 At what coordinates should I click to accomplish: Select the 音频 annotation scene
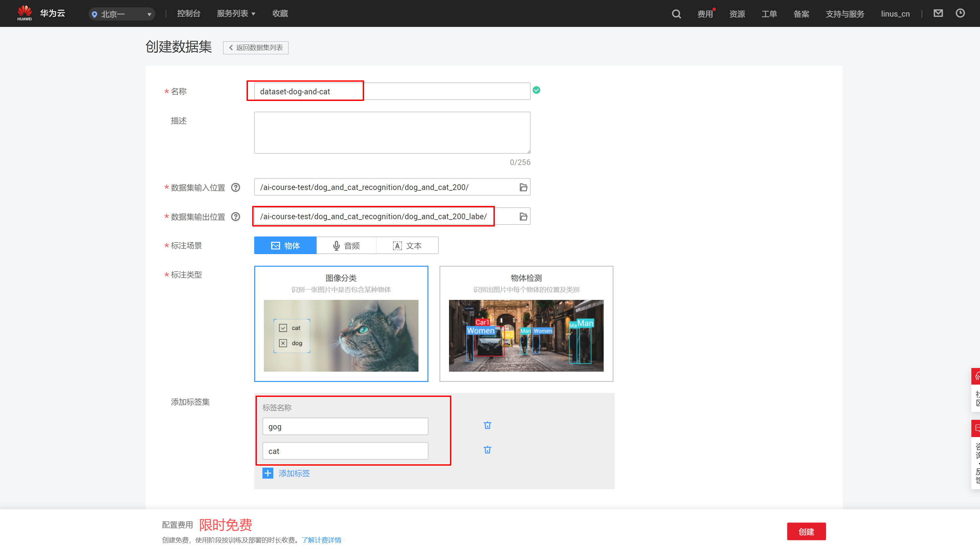click(346, 245)
